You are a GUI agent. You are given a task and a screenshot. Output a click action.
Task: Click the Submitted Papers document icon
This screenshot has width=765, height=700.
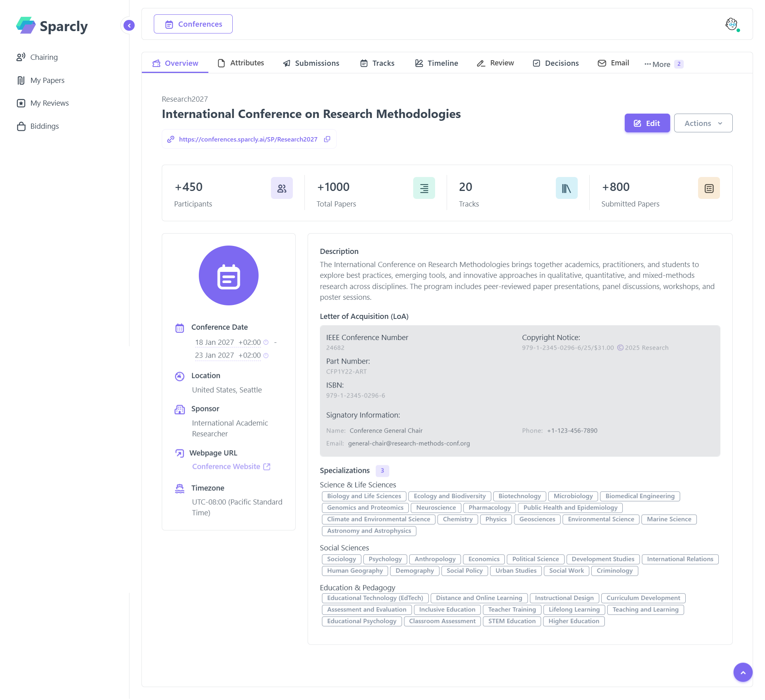tap(709, 188)
